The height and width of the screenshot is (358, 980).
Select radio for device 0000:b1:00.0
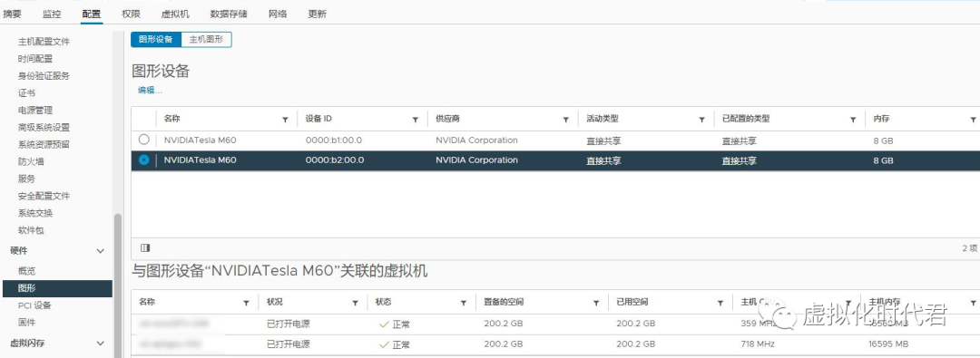click(x=143, y=140)
